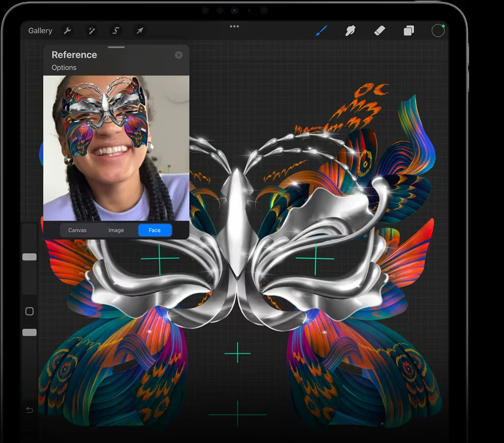
Task: Close the Reference panel
Action: 179,55
